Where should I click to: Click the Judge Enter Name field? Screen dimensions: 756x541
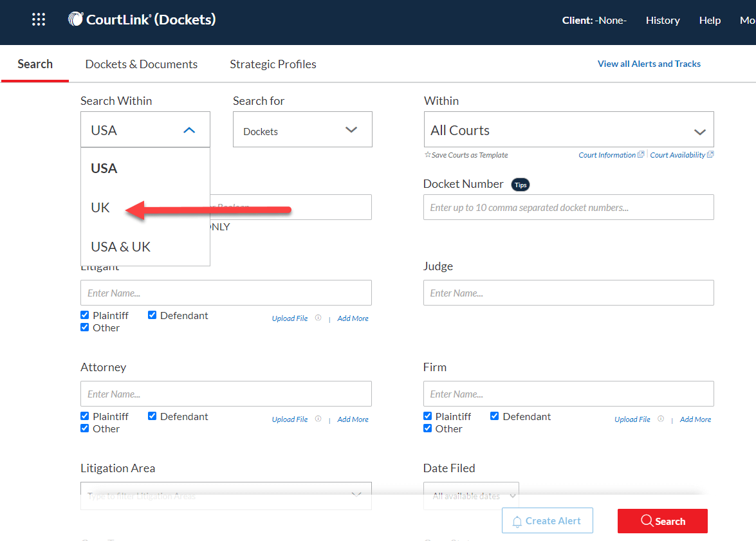click(x=568, y=293)
